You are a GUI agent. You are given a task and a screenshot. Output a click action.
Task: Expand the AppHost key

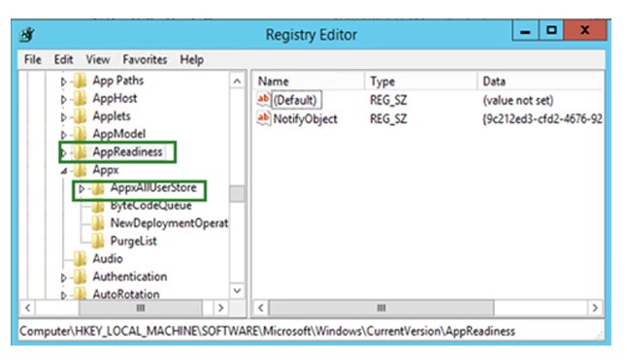64,99
